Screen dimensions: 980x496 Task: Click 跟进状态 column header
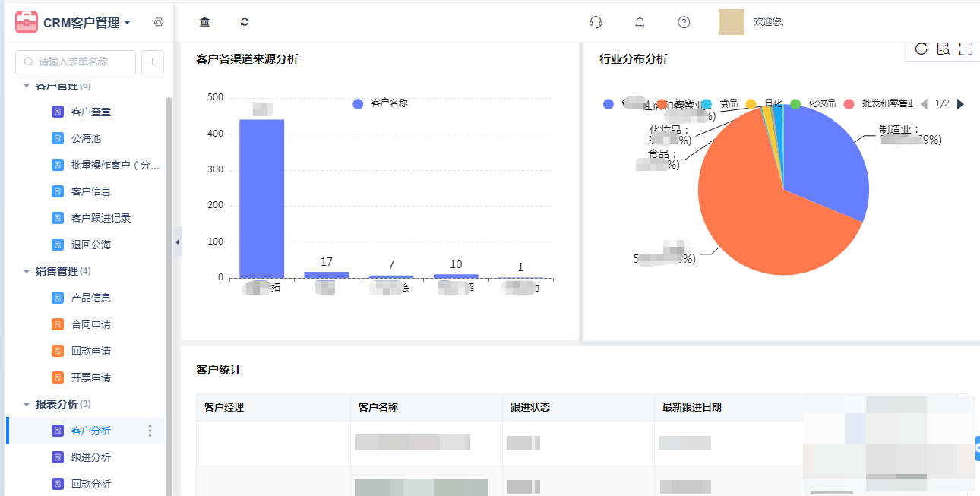(x=578, y=407)
